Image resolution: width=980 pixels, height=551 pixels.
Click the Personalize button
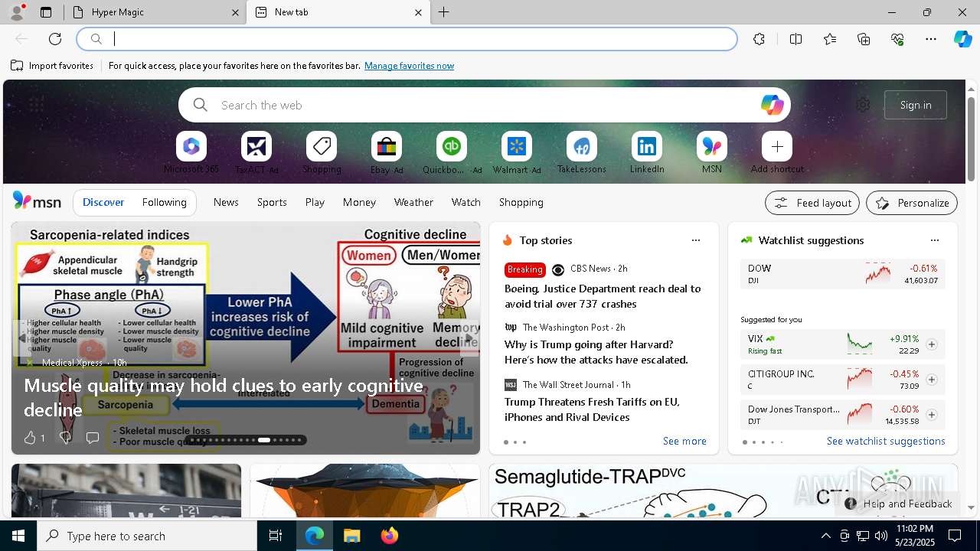click(x=912, y=203)
